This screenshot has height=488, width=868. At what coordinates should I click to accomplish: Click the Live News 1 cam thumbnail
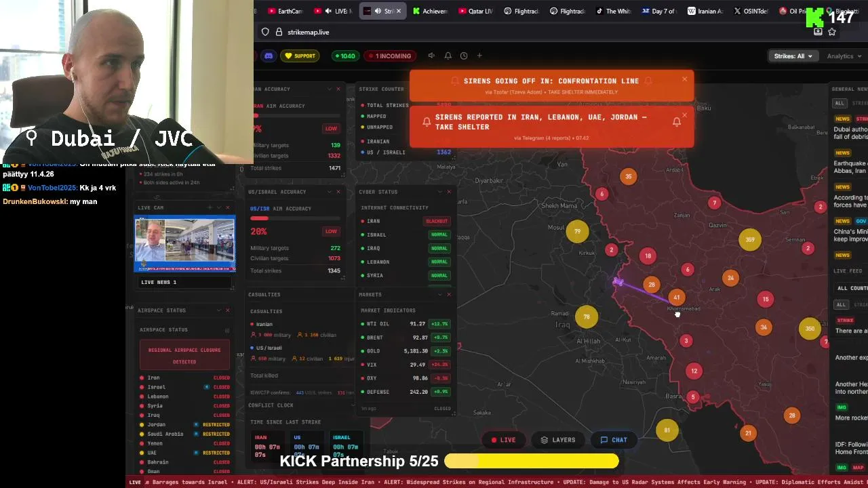[x=184, y=244]
